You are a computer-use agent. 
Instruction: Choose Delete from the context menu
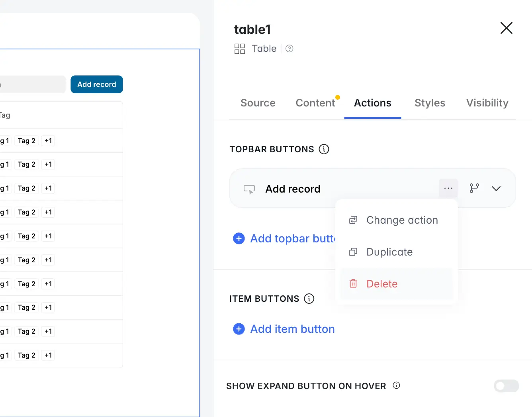[397, 284]
